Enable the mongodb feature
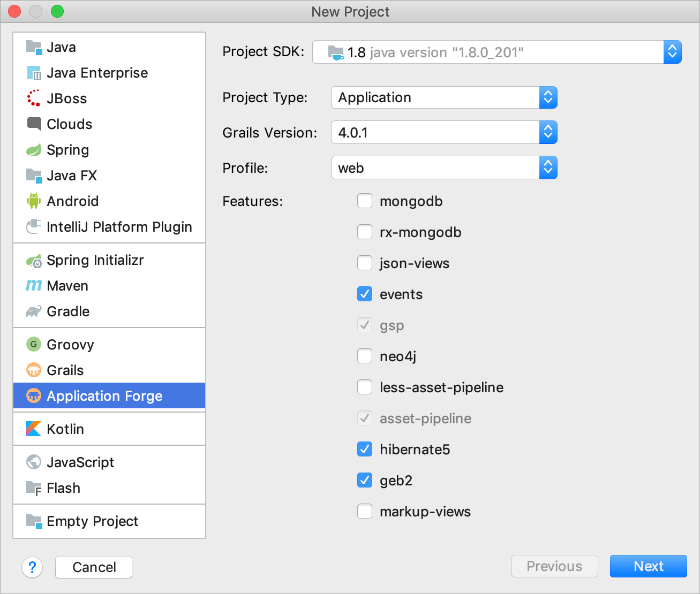Screen dimensions: 700x594 (365, 201)
